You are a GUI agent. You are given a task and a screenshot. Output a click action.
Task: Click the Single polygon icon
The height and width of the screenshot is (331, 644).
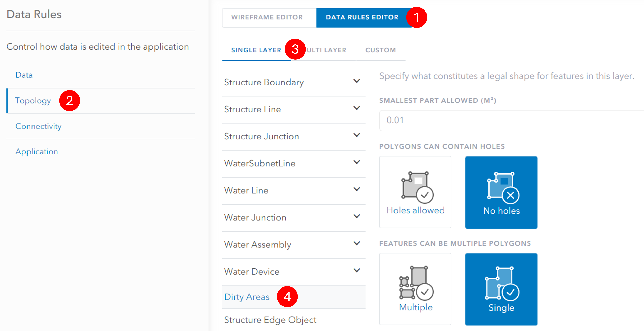point(502,284)
